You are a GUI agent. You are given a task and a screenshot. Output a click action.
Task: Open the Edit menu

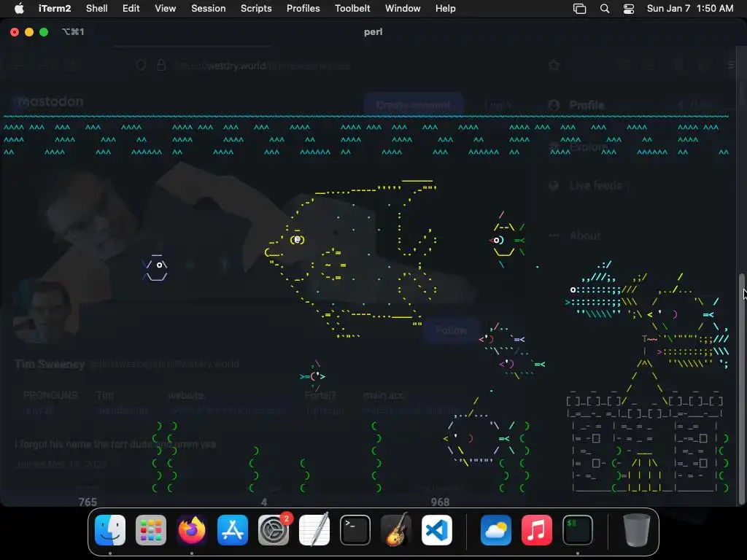131,9
